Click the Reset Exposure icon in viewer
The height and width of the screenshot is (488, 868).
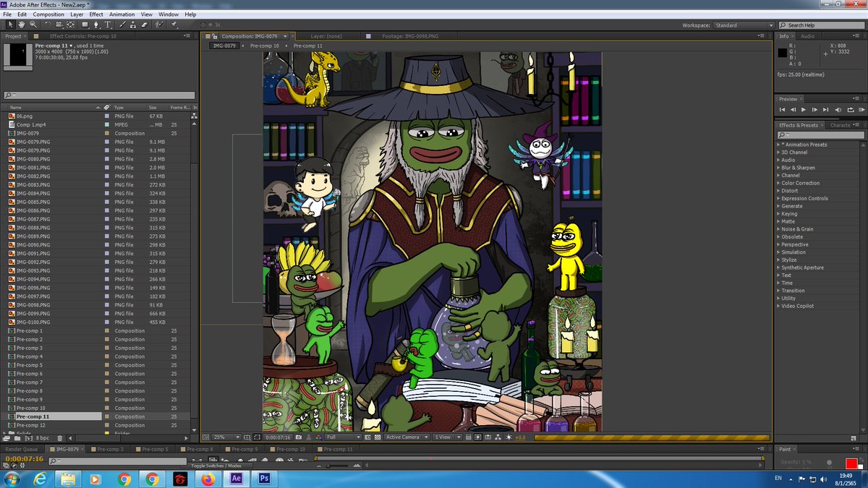[509, 437]
